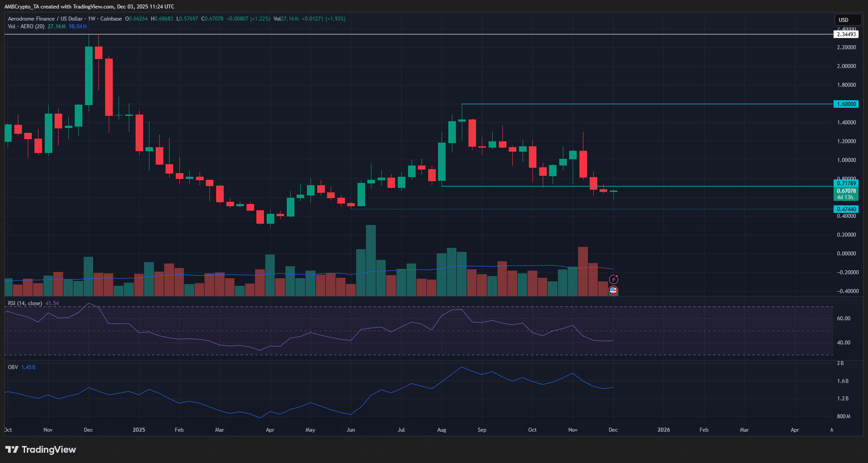Viewport: 868px width, 463px height.
Task: Select the OBV indicator legend
Action: [13, 367]
